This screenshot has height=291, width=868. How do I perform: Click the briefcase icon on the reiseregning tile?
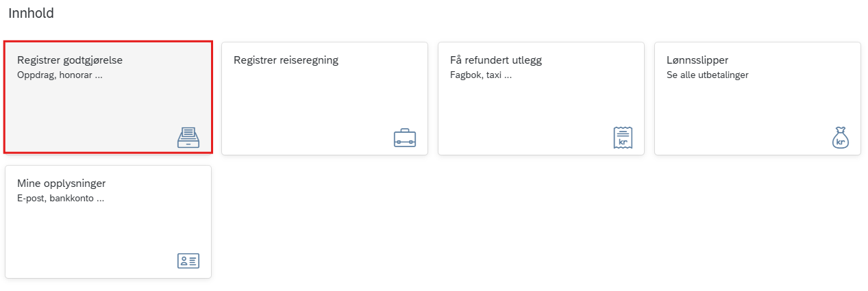405,138
